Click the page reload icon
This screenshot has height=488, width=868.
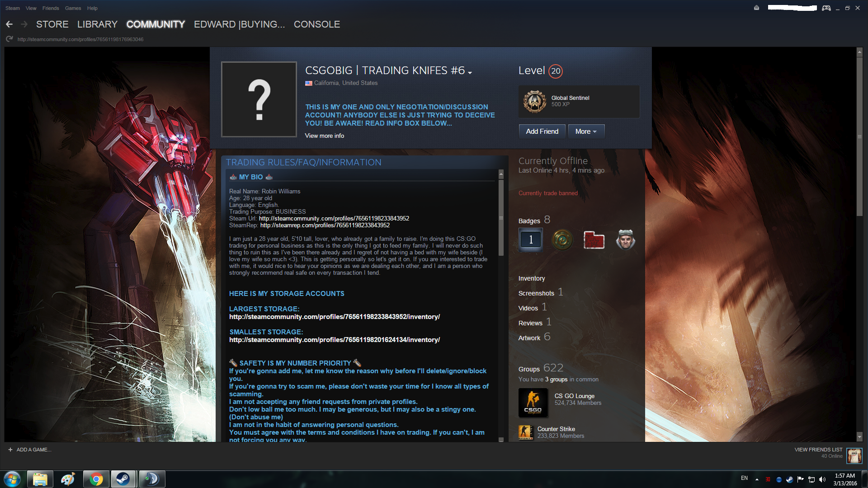pos(9,39)
